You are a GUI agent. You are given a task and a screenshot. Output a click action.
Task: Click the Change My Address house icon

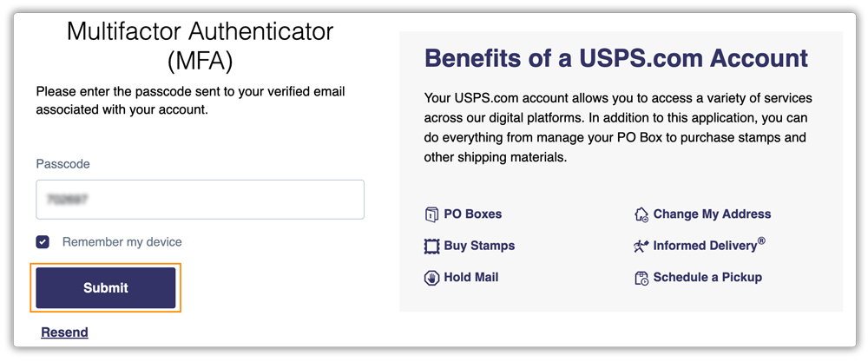[x=641, y=214]
